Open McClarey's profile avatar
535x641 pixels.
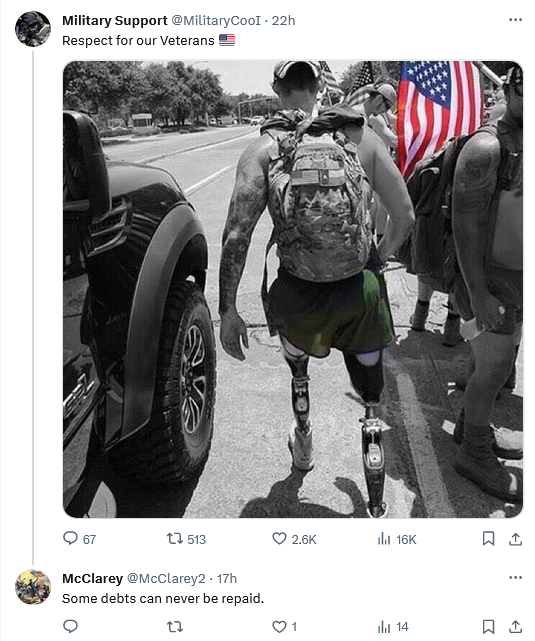coord(33,587)
